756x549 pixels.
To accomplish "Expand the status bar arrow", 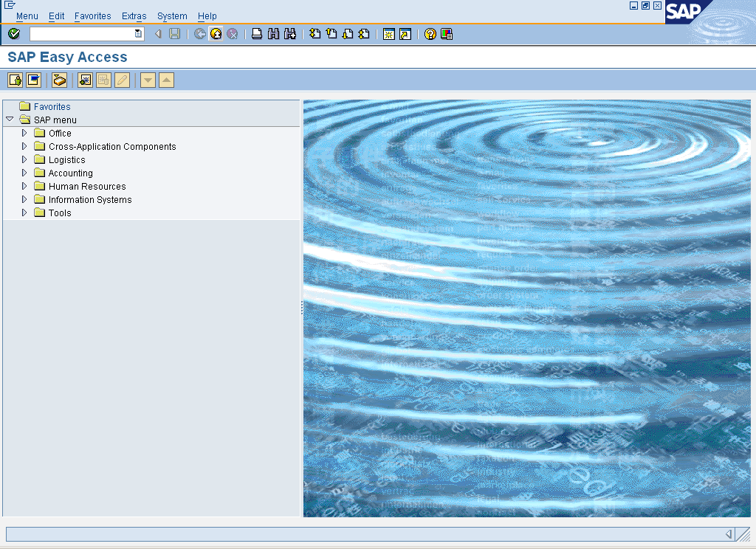I will pos(729,534).
